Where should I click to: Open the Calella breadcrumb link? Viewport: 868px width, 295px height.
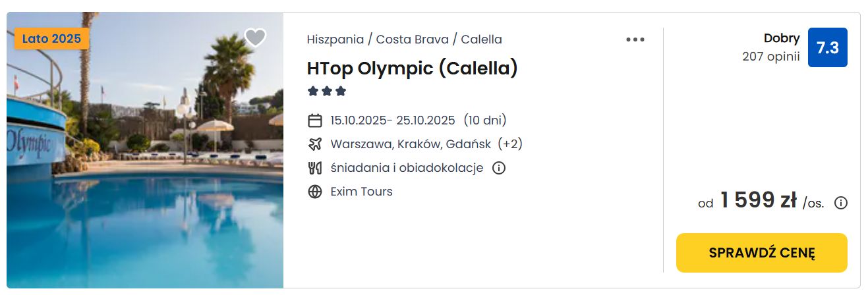(482, 40)
